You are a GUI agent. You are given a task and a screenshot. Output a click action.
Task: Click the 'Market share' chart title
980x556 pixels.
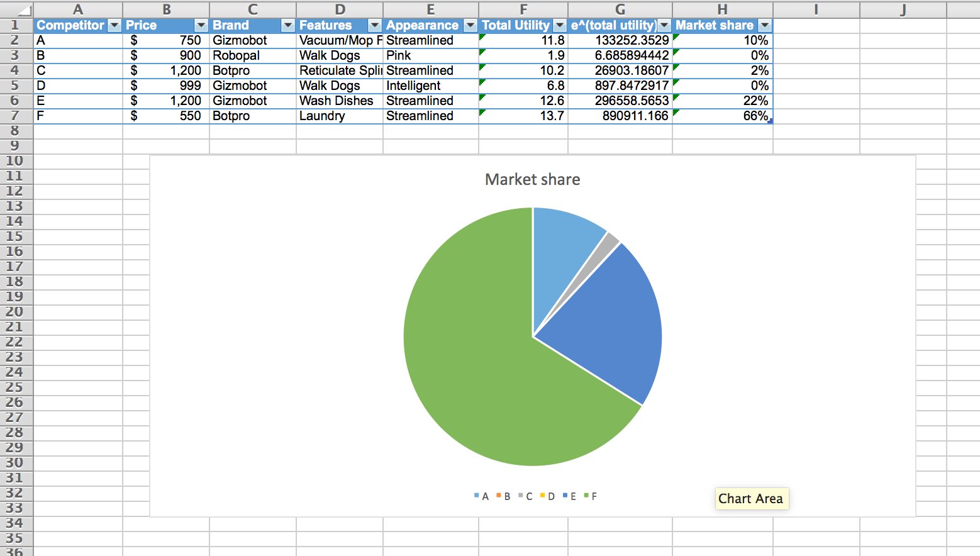click(x=532, y=180)
